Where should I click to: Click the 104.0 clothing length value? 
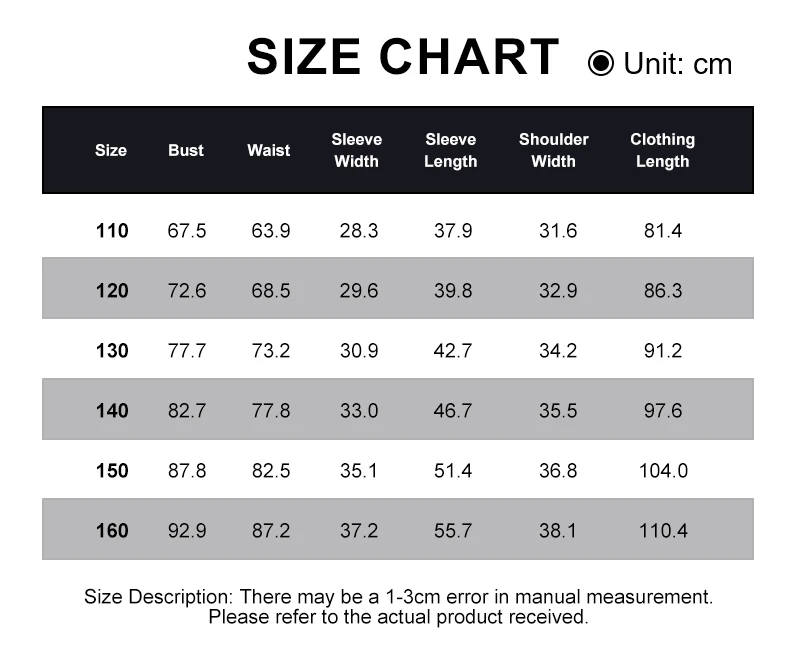(664, 471)
